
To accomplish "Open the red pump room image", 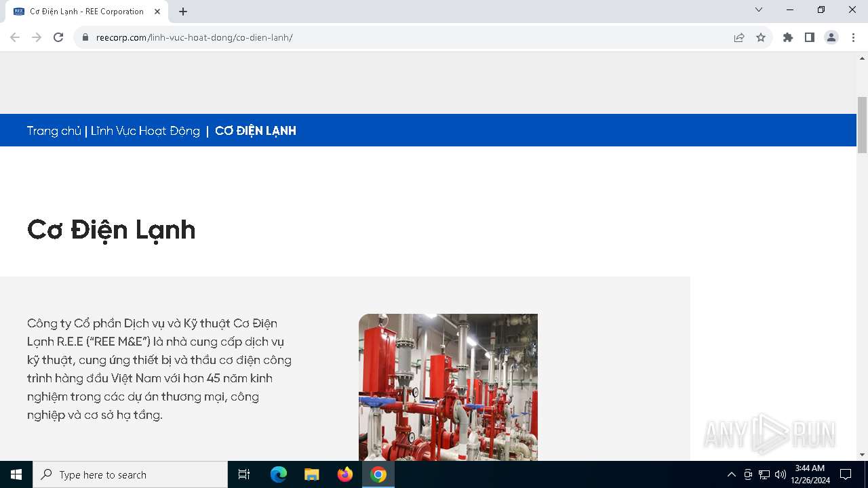I will click(448, 387).
